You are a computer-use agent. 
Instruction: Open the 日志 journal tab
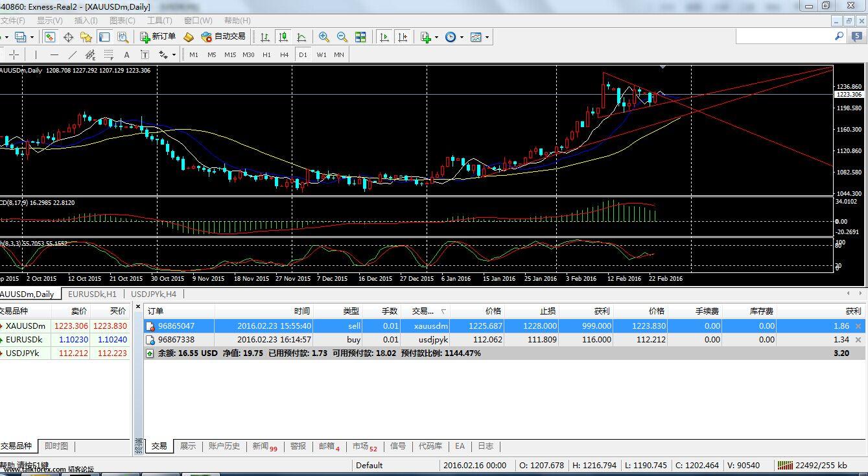tap(486, 446)
